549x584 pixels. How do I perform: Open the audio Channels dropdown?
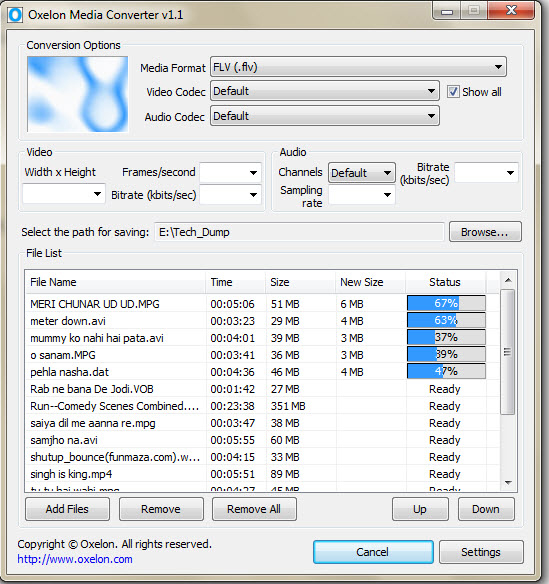[361, 172]
